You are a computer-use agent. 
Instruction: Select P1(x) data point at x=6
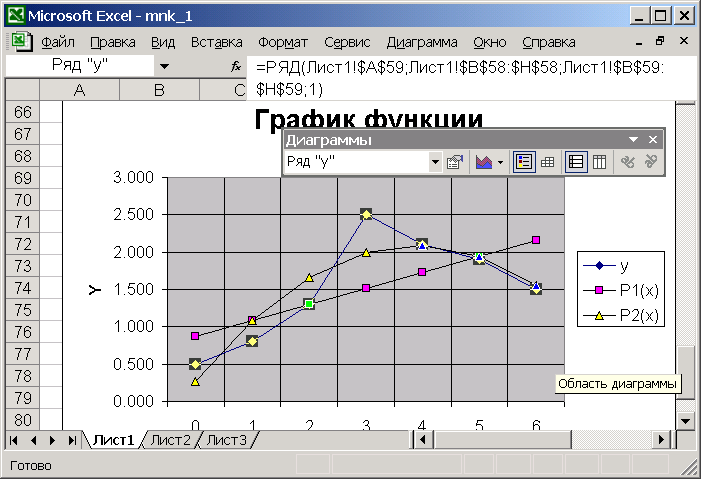coord(536,240)
